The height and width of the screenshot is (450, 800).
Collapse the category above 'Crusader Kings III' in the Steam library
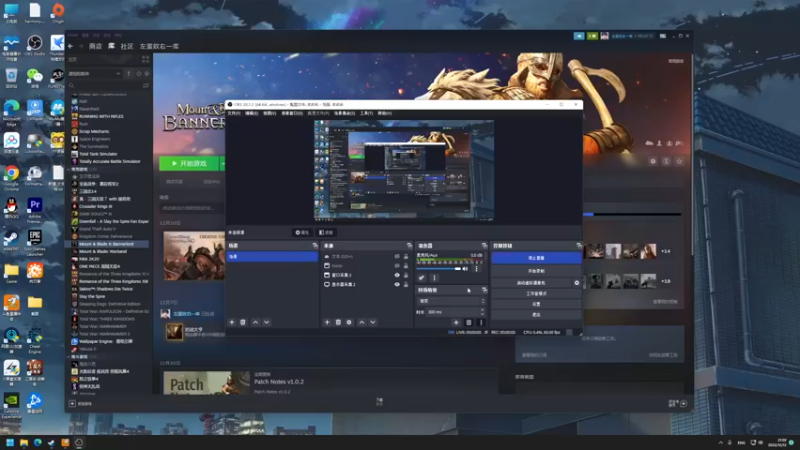[x=70, y=169]
